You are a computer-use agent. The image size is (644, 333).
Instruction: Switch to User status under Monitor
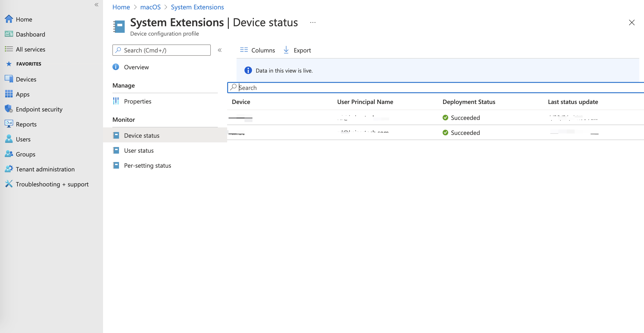tap(139, 150)
